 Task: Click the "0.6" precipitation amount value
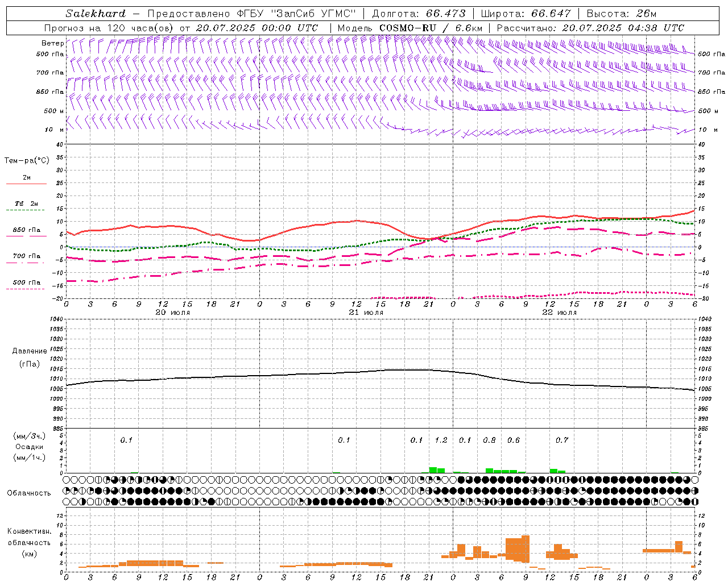point(513,440)
